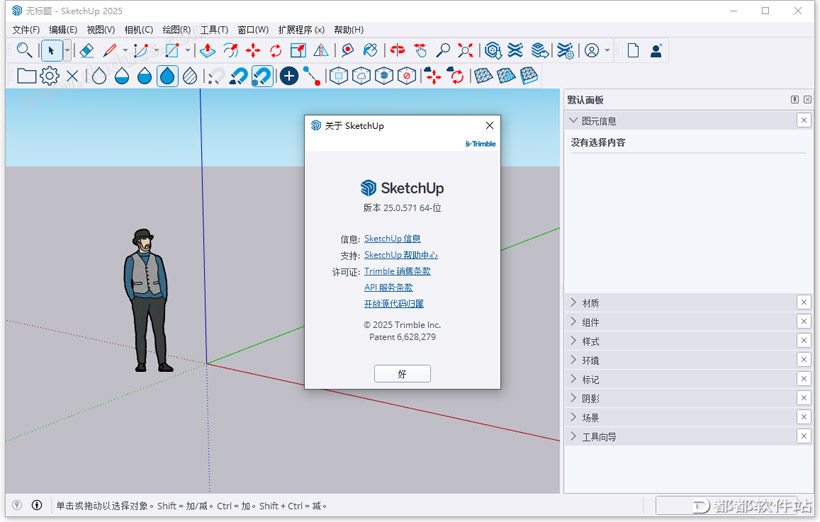Image resolution: width=820 pixels, height=522 pixels.
Task: Toggle the empty water drop icon
Action: pos(99,76)
